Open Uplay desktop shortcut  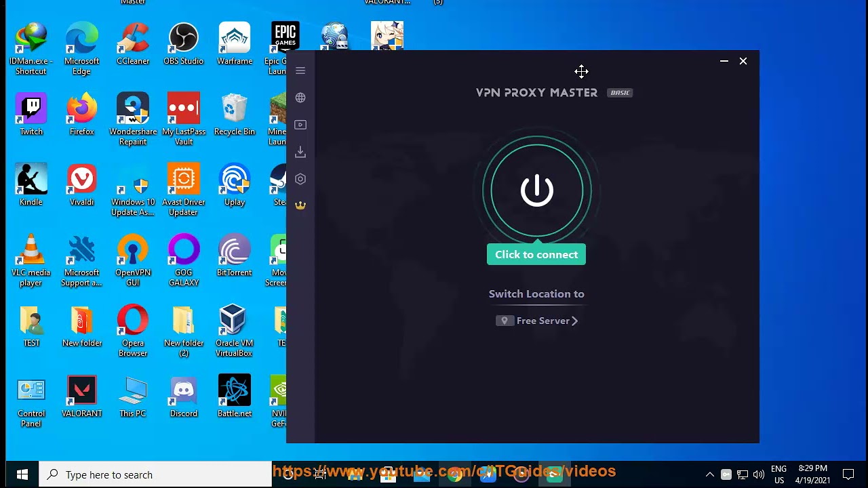pyautogui.click(x=235, y=185)
